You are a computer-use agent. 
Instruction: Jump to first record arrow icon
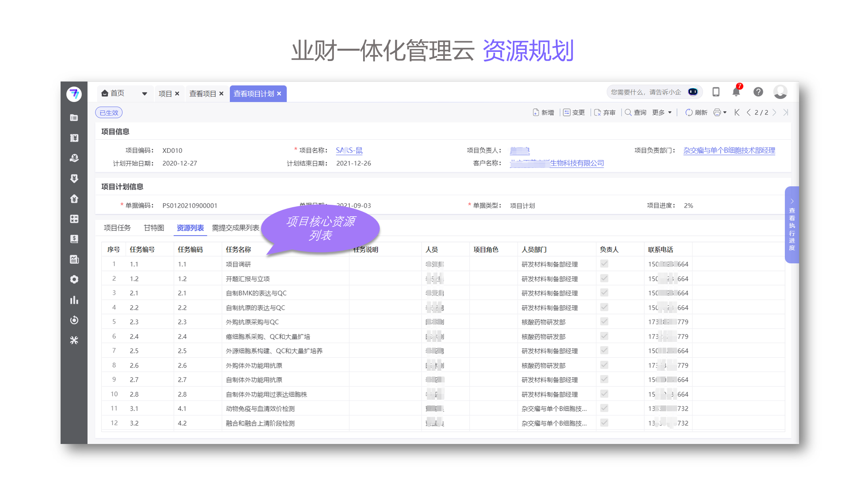click(737, 112)
